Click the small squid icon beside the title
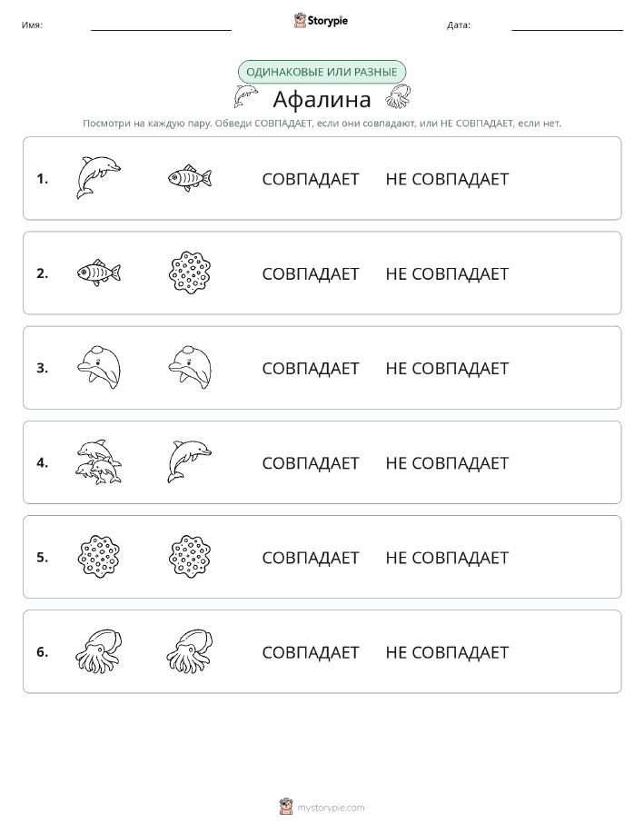 pyautogui.click(x=398, y=96)
